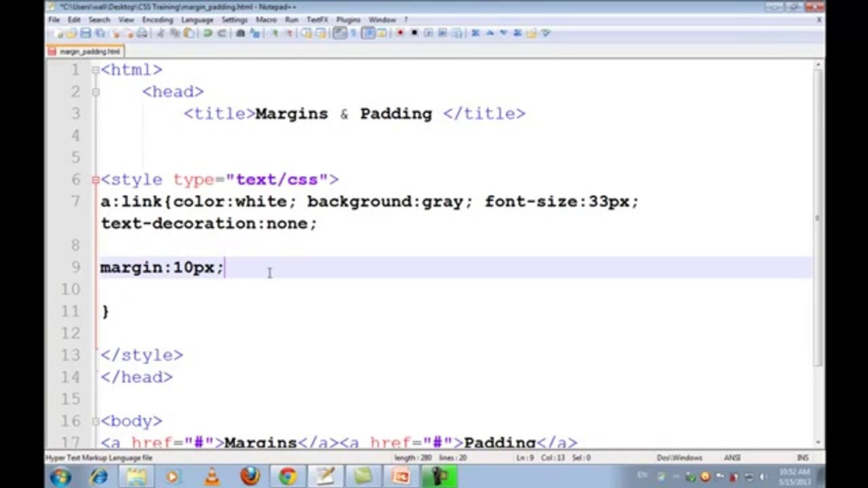Click the text-decoration:none; line
Screen dimensions: 868x488
pyautogui.click(x=209, y=224)
